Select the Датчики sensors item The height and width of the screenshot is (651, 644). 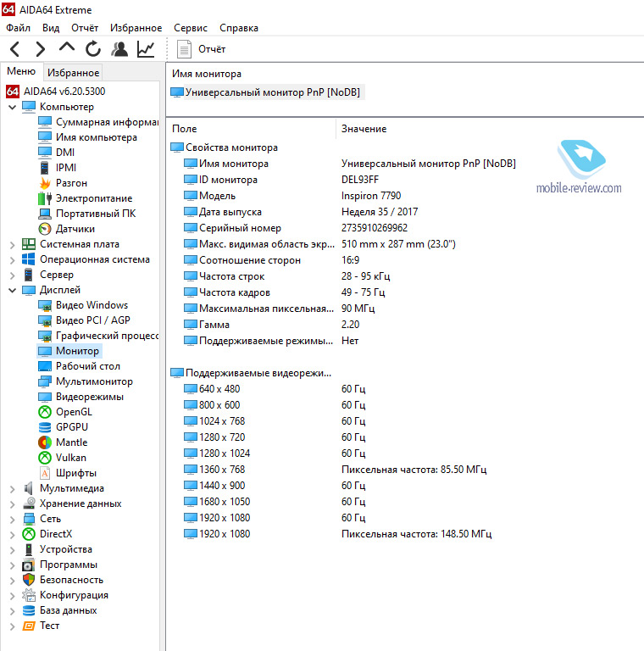point(75,229)
